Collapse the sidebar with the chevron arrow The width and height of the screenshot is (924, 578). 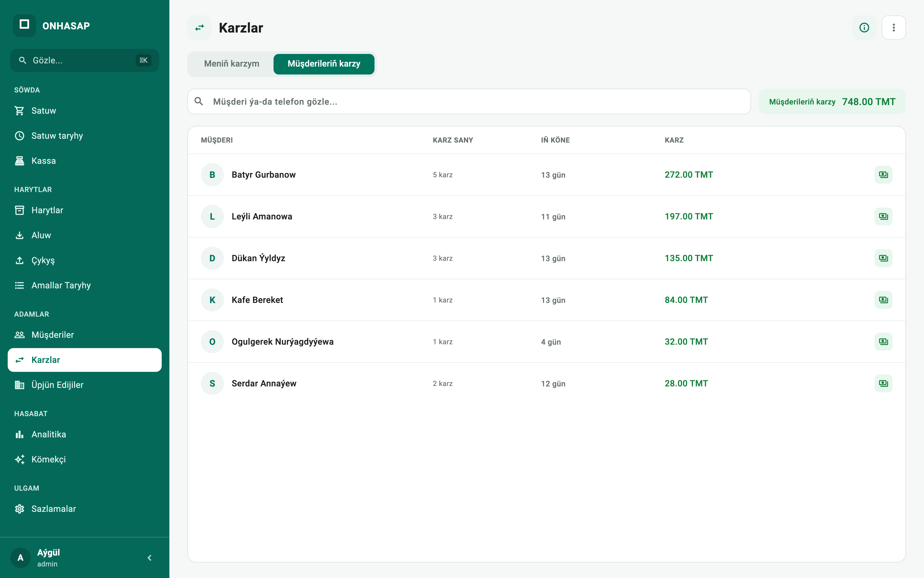(150, 558)
